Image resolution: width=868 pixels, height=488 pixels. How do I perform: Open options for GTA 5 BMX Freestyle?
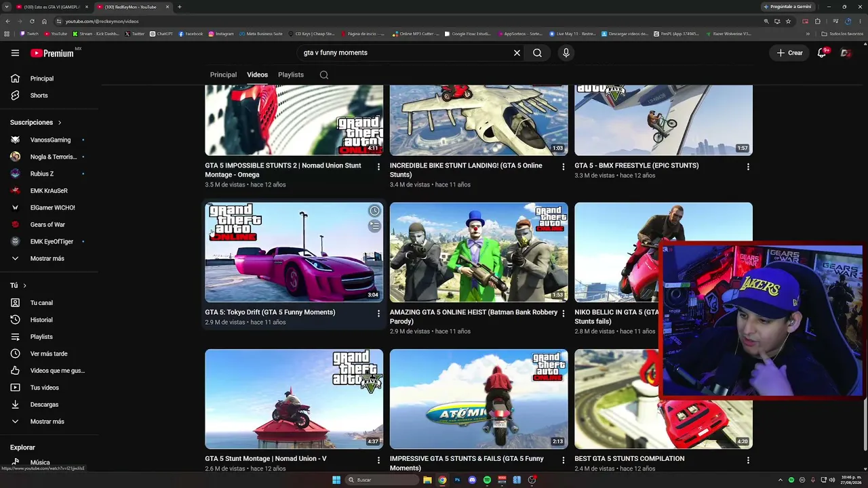(x=748, y=167)
